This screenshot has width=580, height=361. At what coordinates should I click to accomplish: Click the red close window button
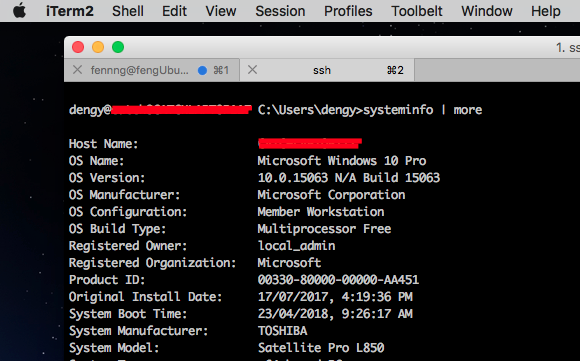click(78, 47)
